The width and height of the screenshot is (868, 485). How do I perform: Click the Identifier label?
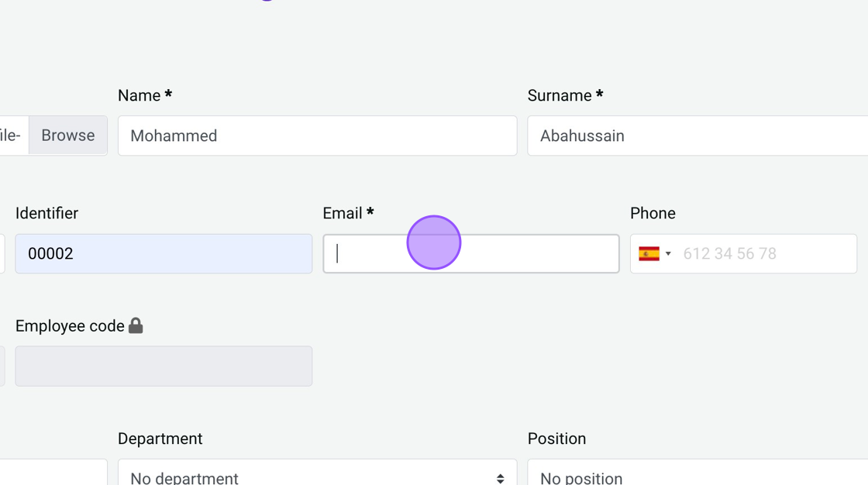pyautogui.click(x=46, y=213)
